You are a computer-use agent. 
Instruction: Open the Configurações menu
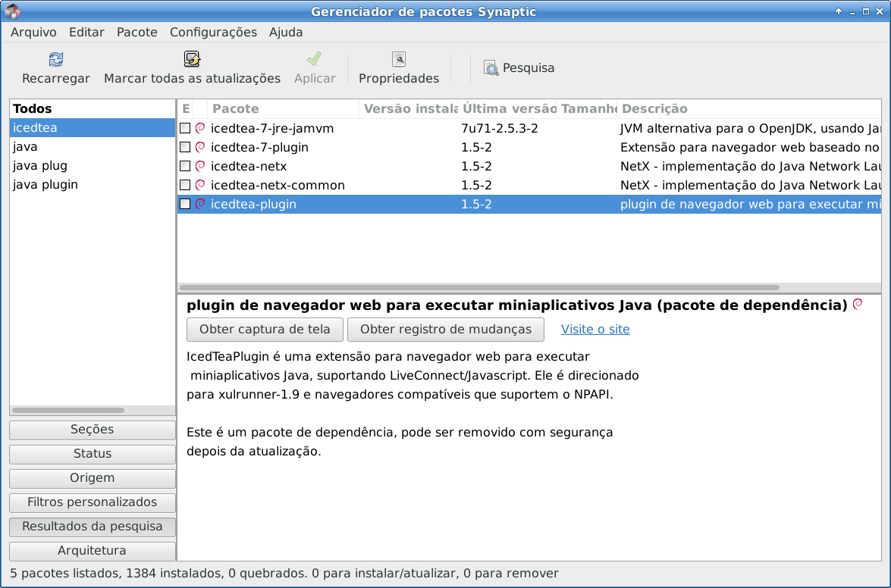pos(213,33)
